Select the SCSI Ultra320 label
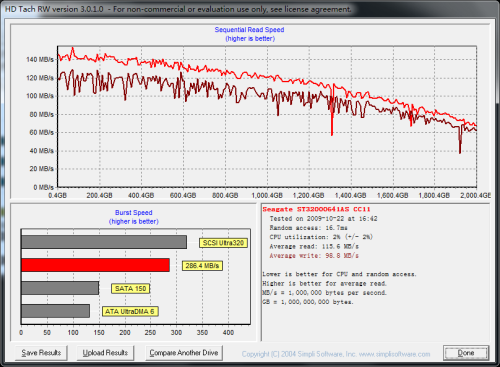 [223, 243]
